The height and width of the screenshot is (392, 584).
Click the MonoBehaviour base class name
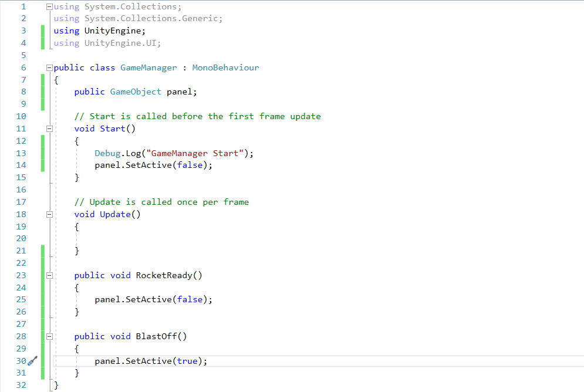click(x=225, y=67)
